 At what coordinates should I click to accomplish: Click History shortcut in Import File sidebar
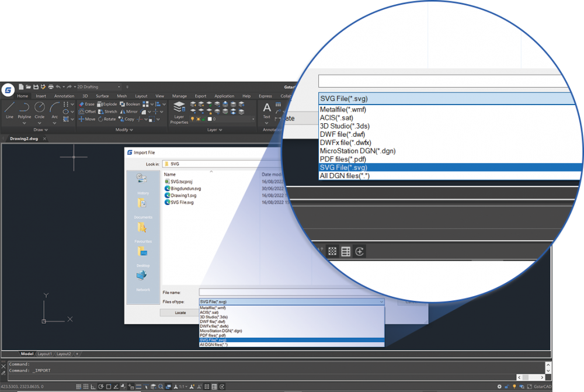(x=142, y=185)
